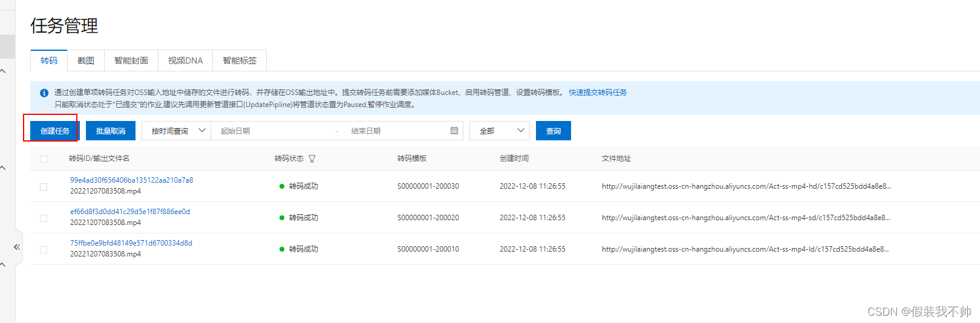Open job ID ef66d8f3d0dd41c29d5e1f87f886ee0d

(130, 212)
